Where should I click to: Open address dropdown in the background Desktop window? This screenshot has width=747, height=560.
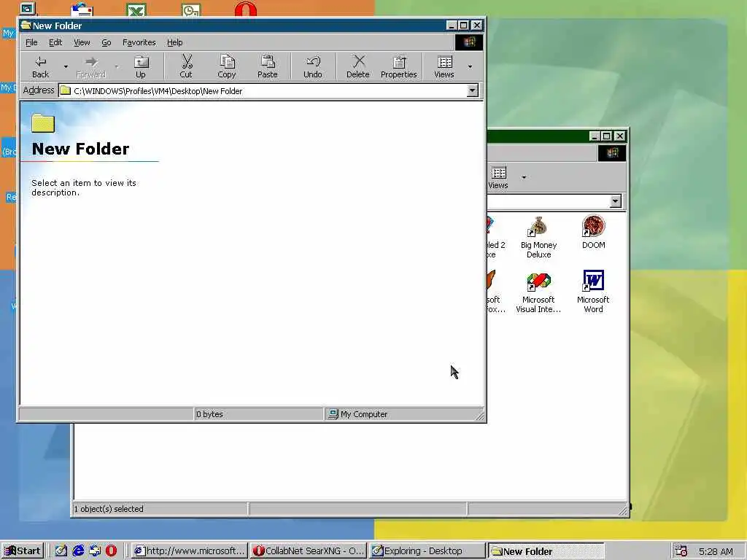point(616,201)
